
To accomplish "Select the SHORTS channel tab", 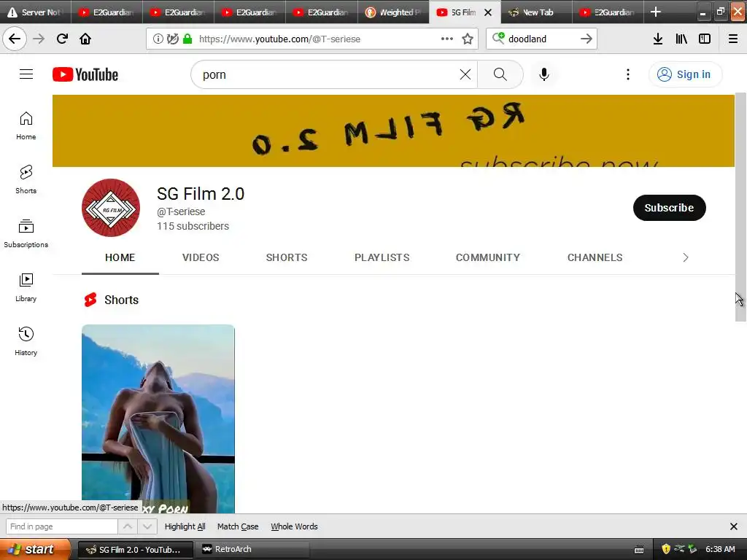I will [287, 257].
